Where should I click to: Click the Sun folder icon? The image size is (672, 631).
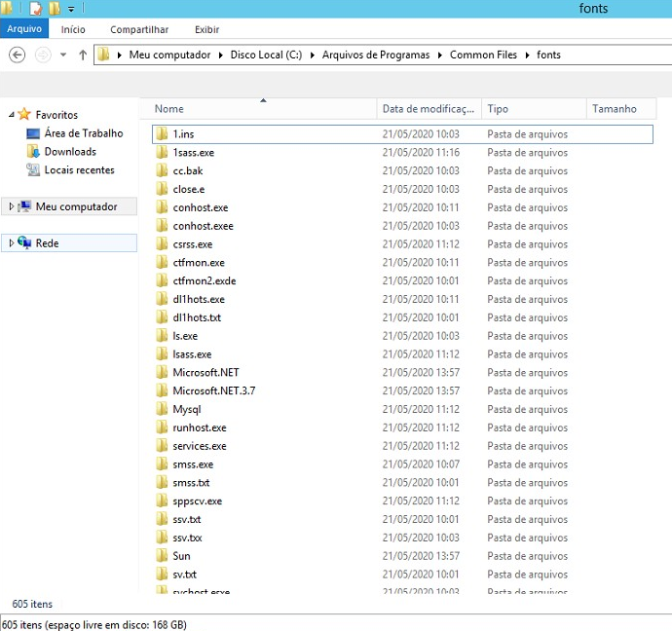[x=162, y=556]
